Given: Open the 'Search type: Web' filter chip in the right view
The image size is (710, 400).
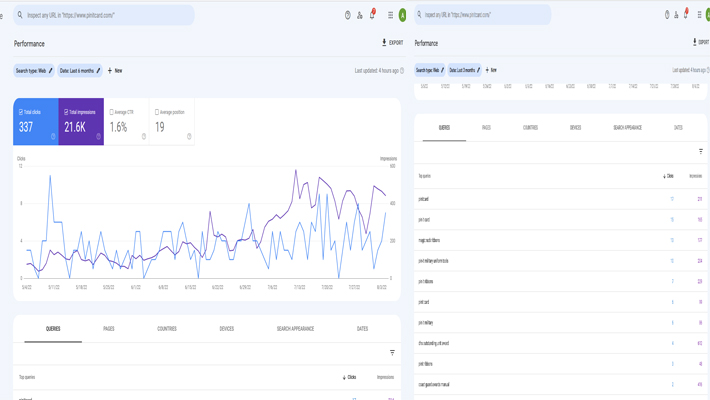Looking at the screenshot, I should pyautogui.click(x=429, y=70).
